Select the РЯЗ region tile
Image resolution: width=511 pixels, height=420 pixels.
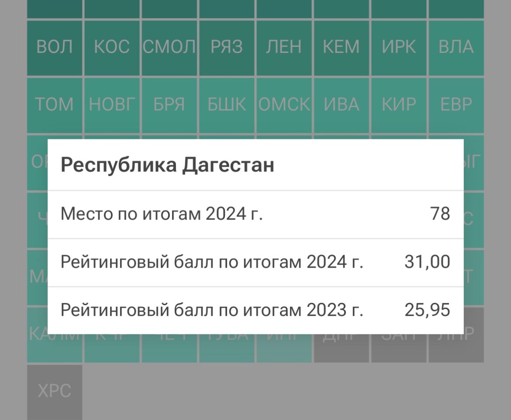[227, 48]
